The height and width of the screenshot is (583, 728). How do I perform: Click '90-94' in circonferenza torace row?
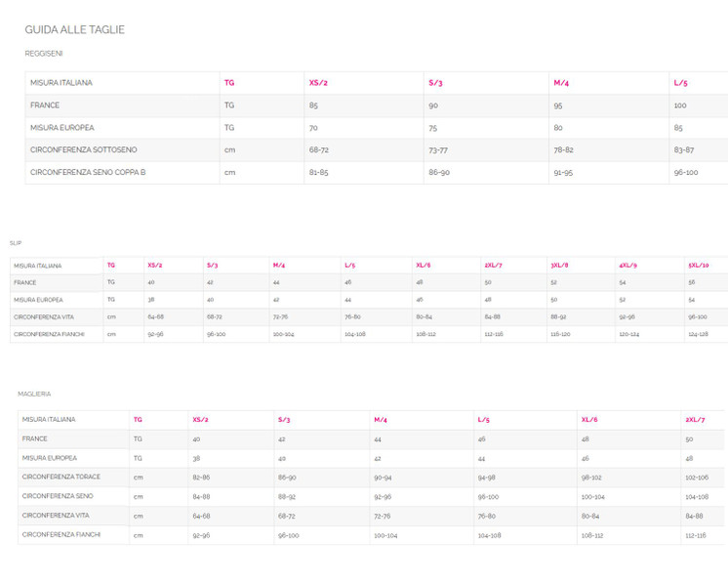coord(383,478)
